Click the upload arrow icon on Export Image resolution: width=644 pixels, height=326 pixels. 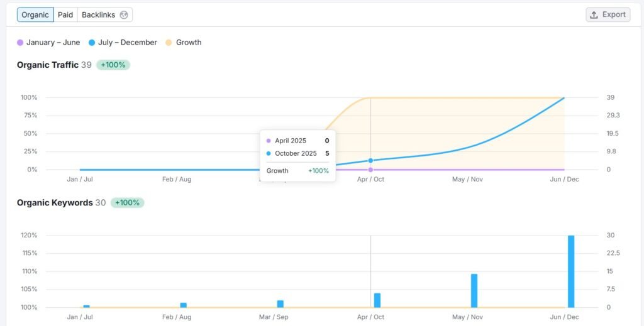click(x=594, y=14)
